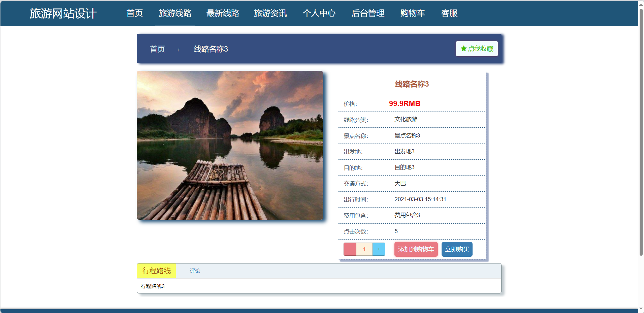The height and width of the screenshot is (313, 644).
Task: Click the bamboo raft river photo
Action: click(x=230, y=145)
